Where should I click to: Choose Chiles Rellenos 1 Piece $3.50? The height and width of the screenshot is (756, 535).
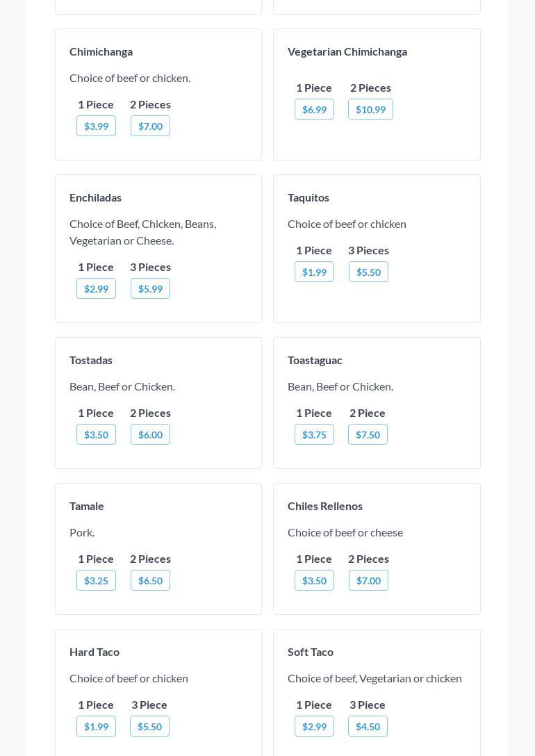314,580
